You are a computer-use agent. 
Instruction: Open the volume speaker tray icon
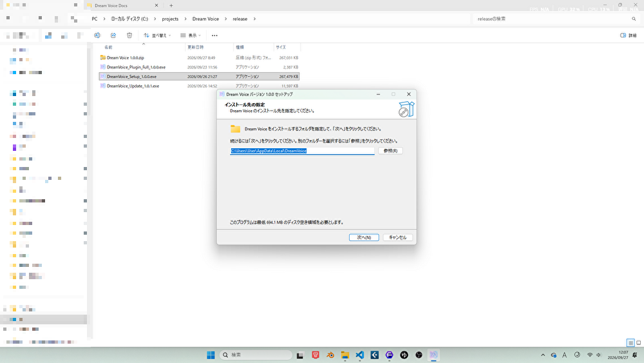tap(599, 355)
